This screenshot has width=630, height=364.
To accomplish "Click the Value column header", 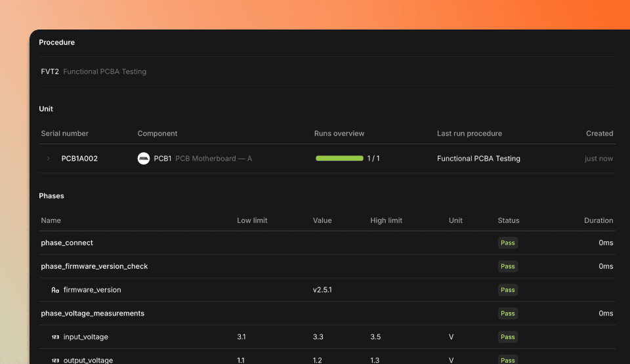I will pyautogui.click(x=323, y=220).
